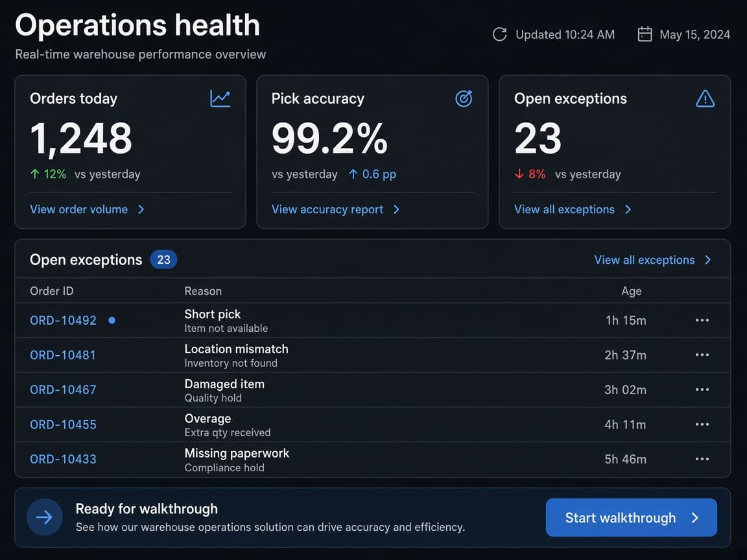Click the target icon on Pick accuracy card
Screen dimensions: 747x560
pos(464,99)
